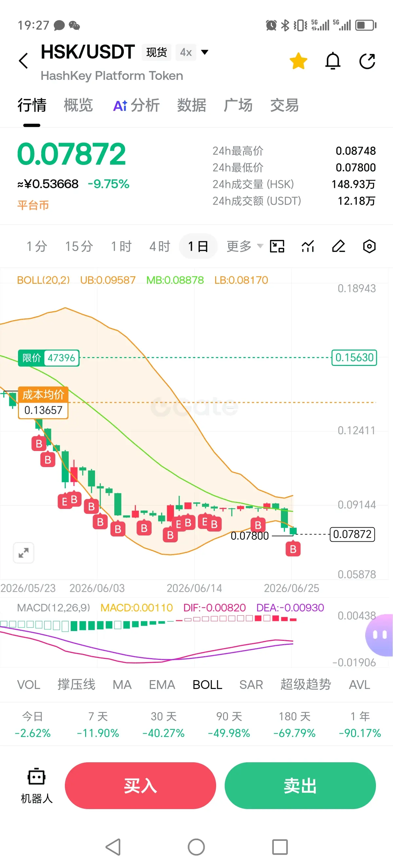Tap large price 0.07872

point(71,154)
